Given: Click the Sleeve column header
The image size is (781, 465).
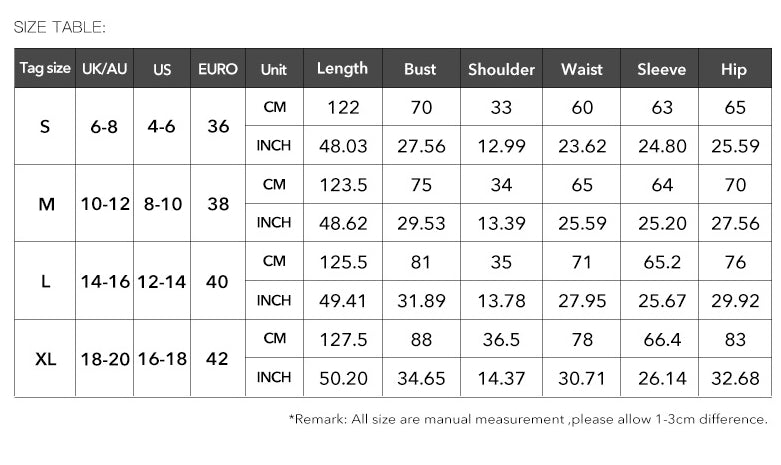Looking at the screenshot, I should (x=660, y=68).
